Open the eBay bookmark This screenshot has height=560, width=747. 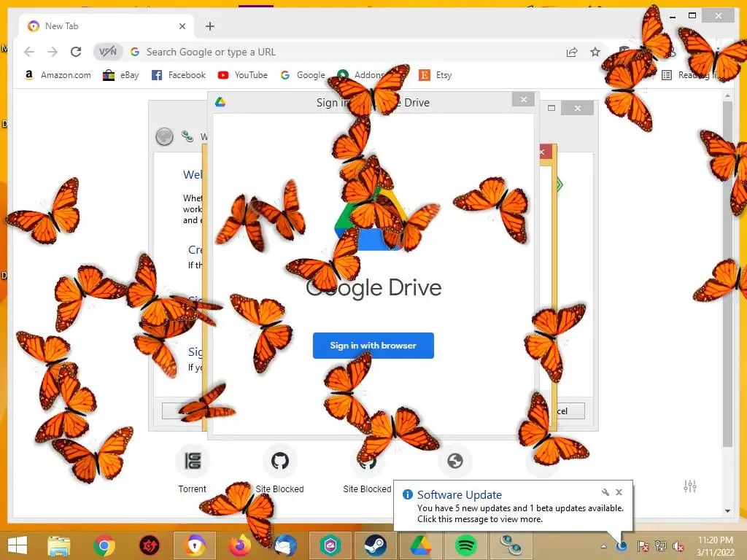[121, 75]
